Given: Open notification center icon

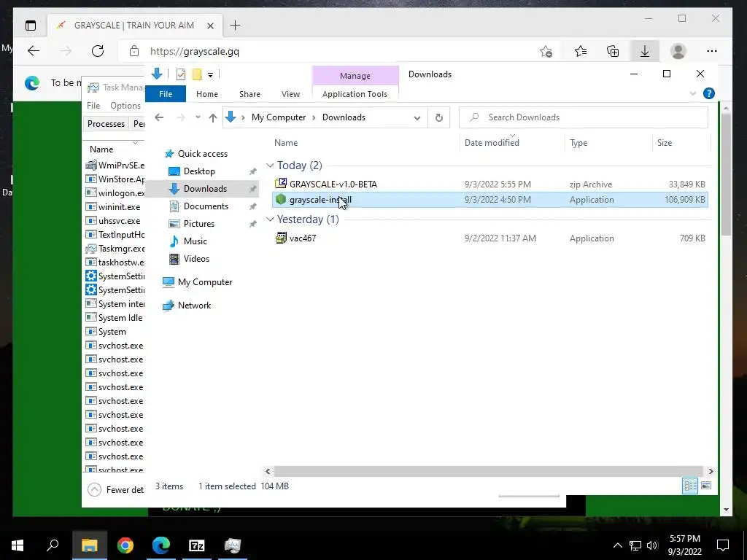Looking at the screenshot, I should pyautogui.click(x=723, y=545).
